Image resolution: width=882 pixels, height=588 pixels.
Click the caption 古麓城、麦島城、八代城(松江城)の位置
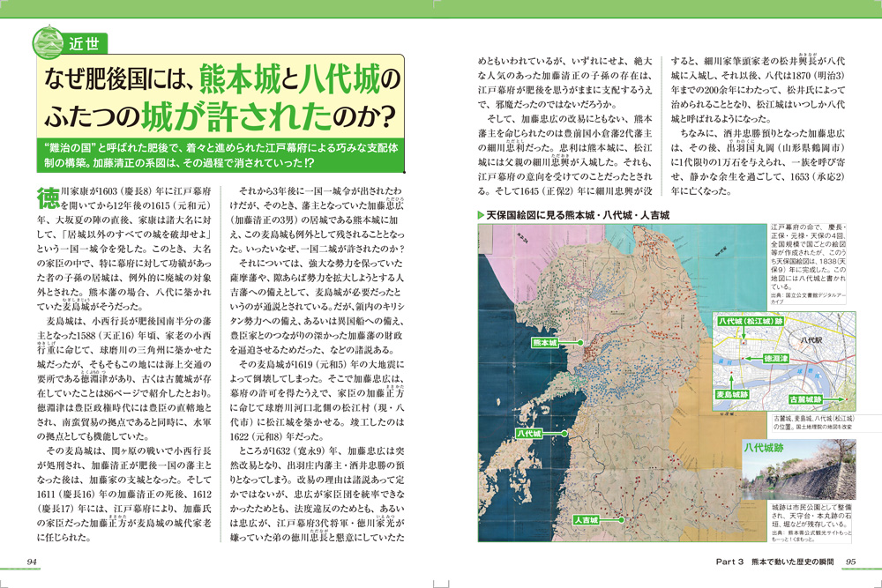tap(813, 423)
